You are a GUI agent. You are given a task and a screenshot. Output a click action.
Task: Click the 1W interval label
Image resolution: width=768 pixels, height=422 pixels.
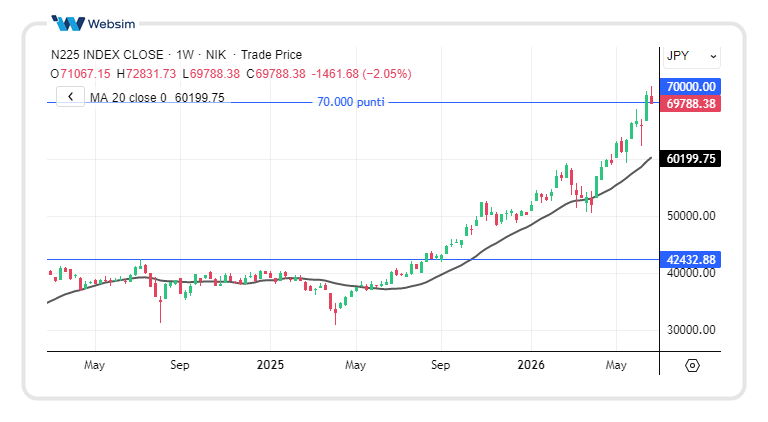185,55
